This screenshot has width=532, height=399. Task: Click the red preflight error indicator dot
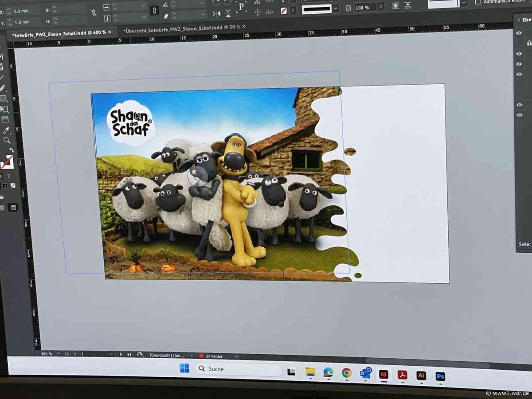(x=201, y=356)
